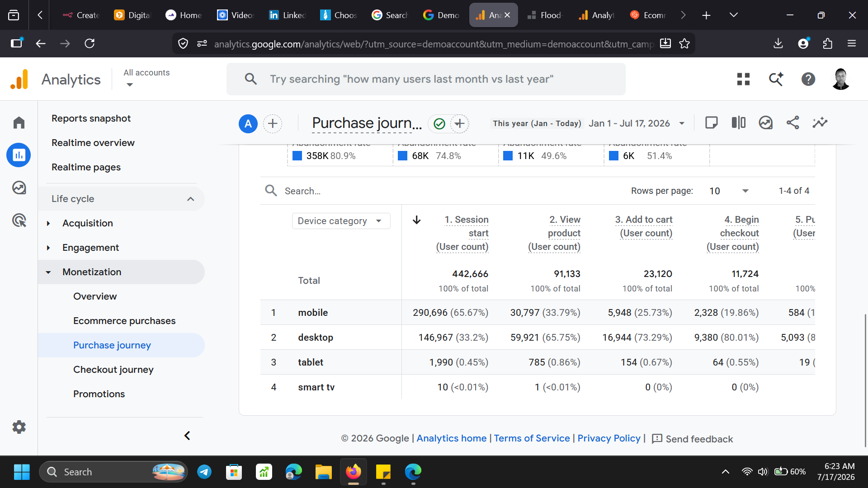This screenshot has height=488, width=868.
Task: Open the Analytics insights sparkle search icon
Action: [x=776, y=79]
